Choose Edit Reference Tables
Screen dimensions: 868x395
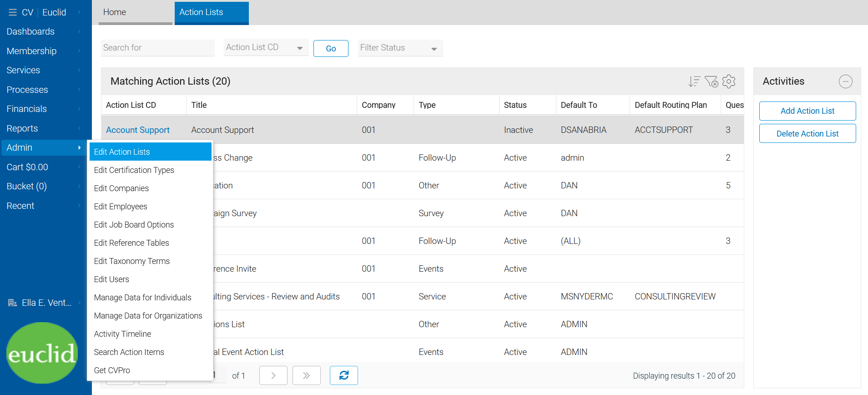tap(150, 243)
